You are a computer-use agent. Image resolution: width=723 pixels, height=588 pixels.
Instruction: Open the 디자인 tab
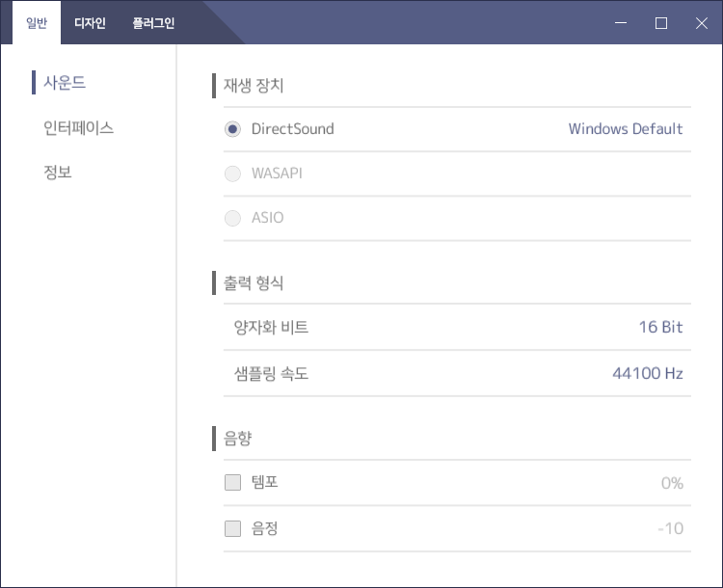(x=90, y=22)
